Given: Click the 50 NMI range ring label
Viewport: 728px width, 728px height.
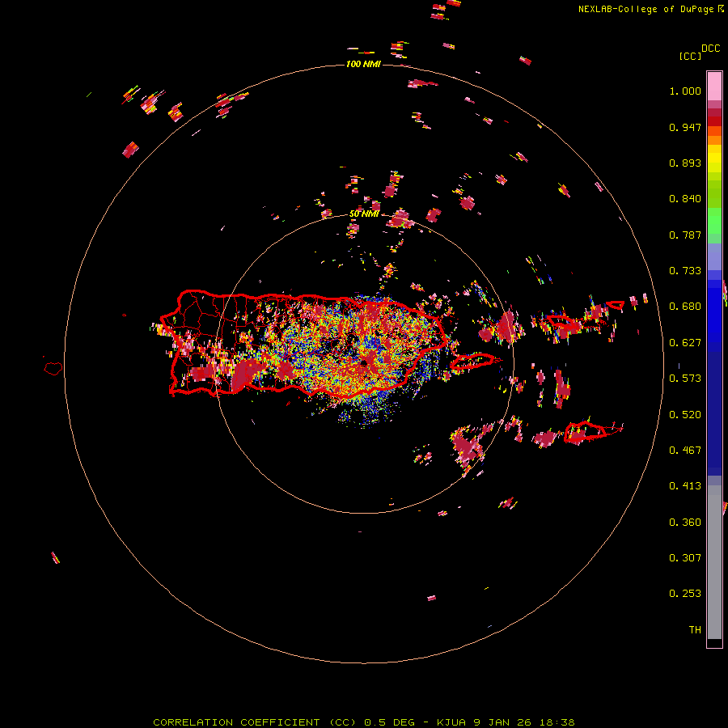Looking at the screenshot, I should [x=364, y=214].
